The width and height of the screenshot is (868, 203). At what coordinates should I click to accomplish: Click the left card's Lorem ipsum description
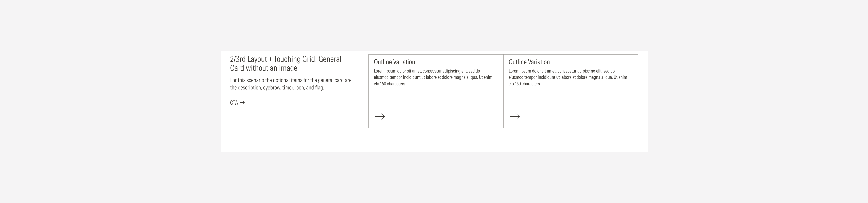click(x=433, y=77)
